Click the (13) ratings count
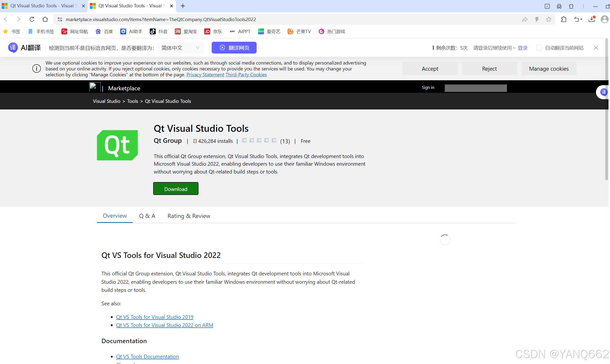Image resolution: width=610 pixels, height=364 pixels. click(x=285, y=141)
